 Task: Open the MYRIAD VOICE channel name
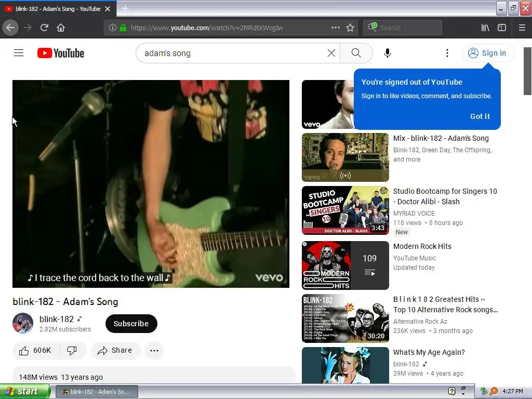pos(414,213)
